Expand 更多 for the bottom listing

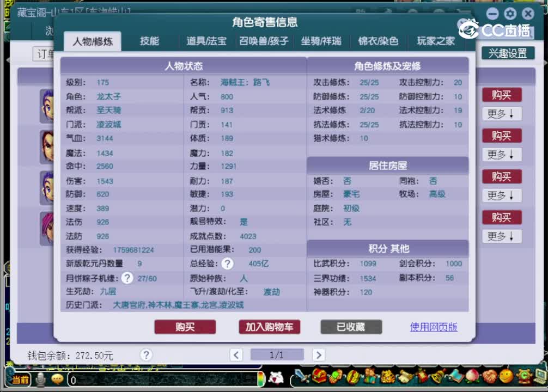[501, 236]
